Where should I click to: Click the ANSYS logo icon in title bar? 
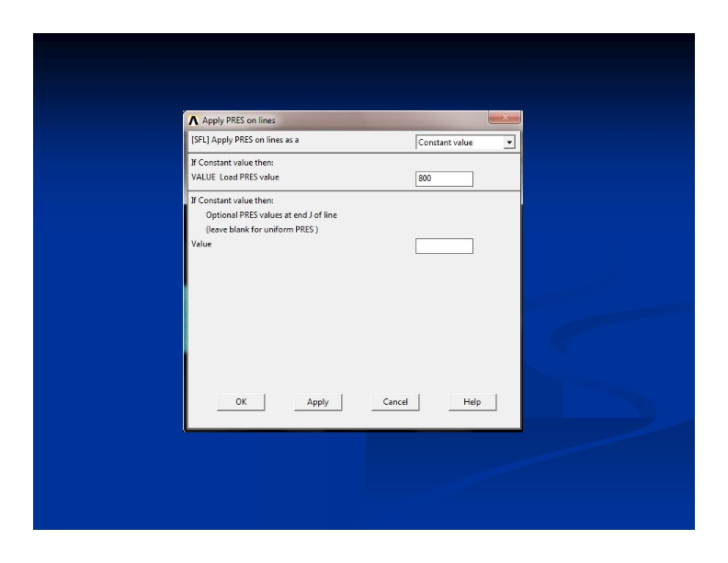(x=193, y=120)
